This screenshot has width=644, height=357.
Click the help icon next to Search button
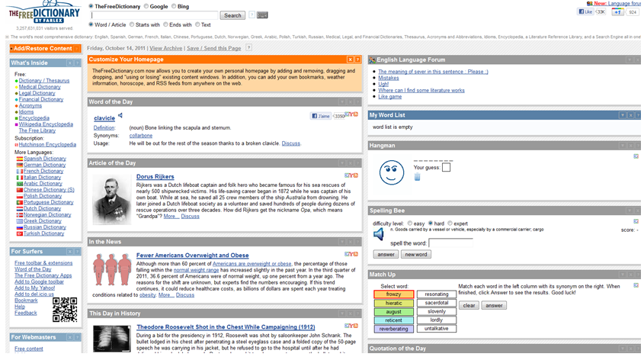click(251, 15)
